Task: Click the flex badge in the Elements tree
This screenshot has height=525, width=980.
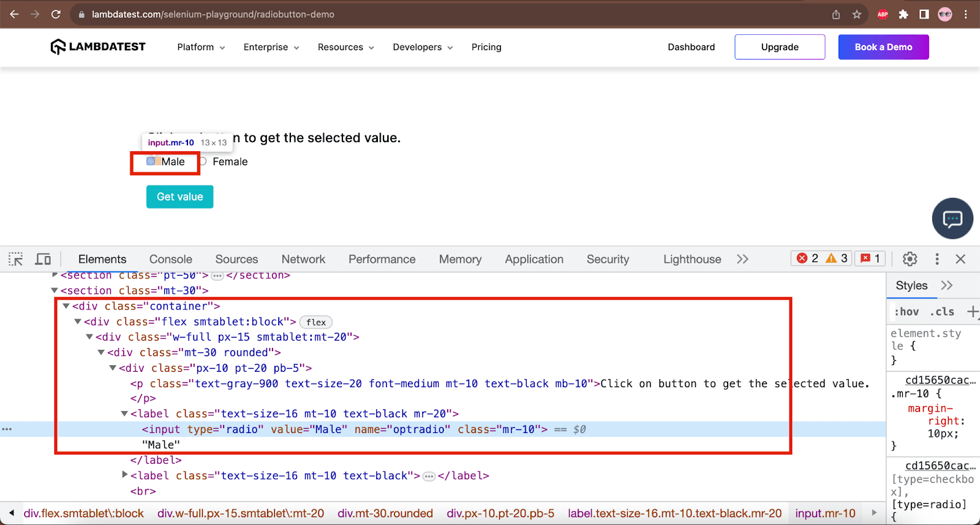Action: tap(316, 322)
